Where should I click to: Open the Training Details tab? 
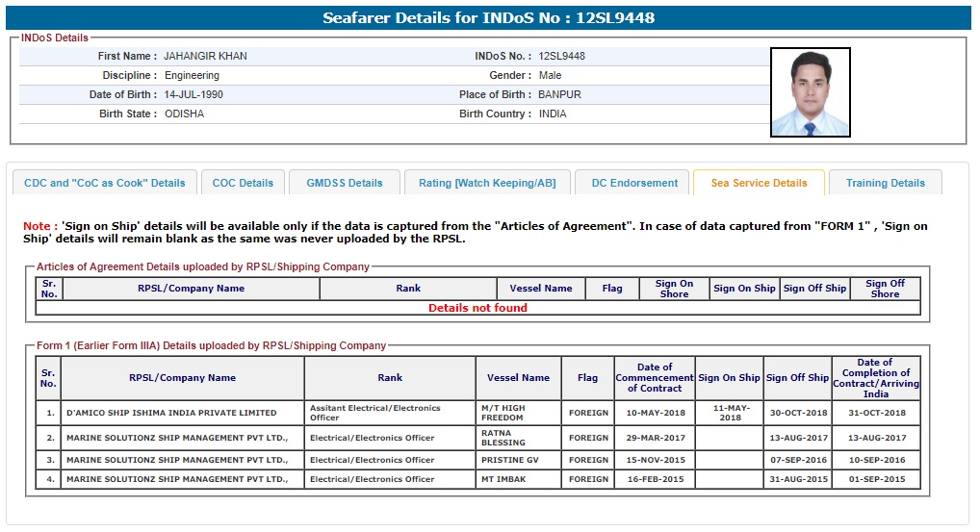coord(885,183)
